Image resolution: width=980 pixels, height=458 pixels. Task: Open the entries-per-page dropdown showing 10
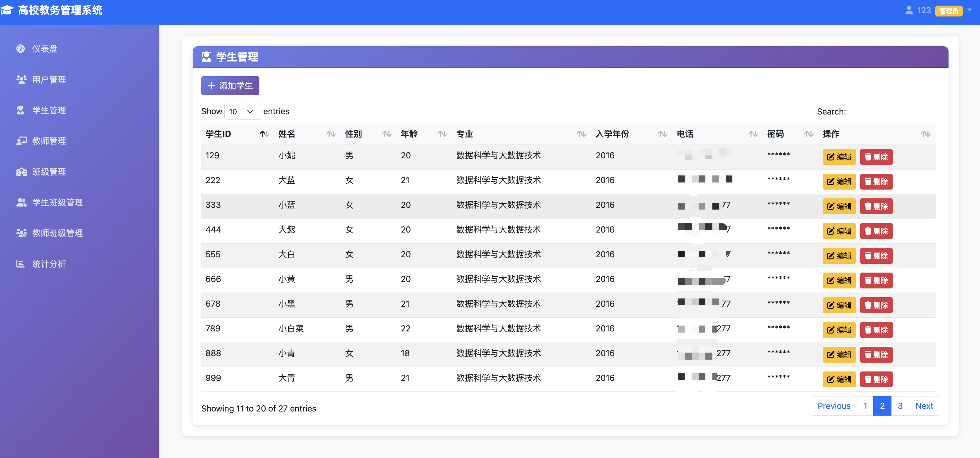[x=242, y=112]
